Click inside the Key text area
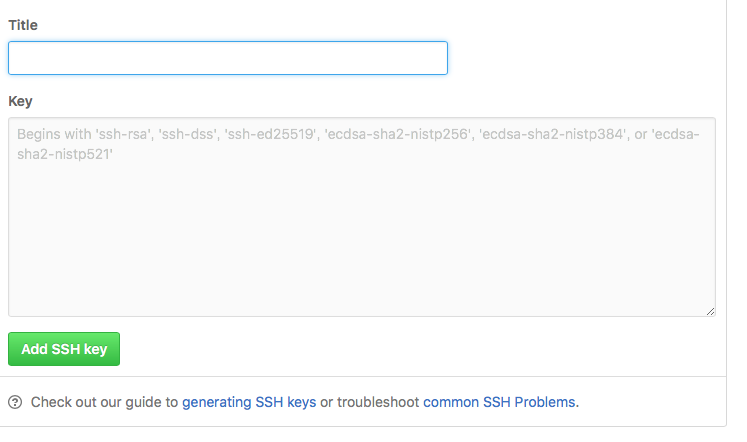747x442 pixels. 361,230
